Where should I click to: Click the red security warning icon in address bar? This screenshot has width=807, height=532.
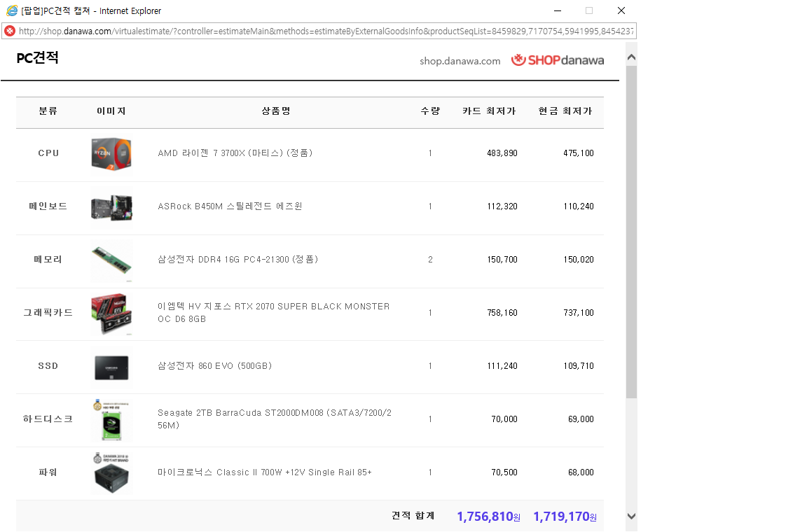coord(10,31)
